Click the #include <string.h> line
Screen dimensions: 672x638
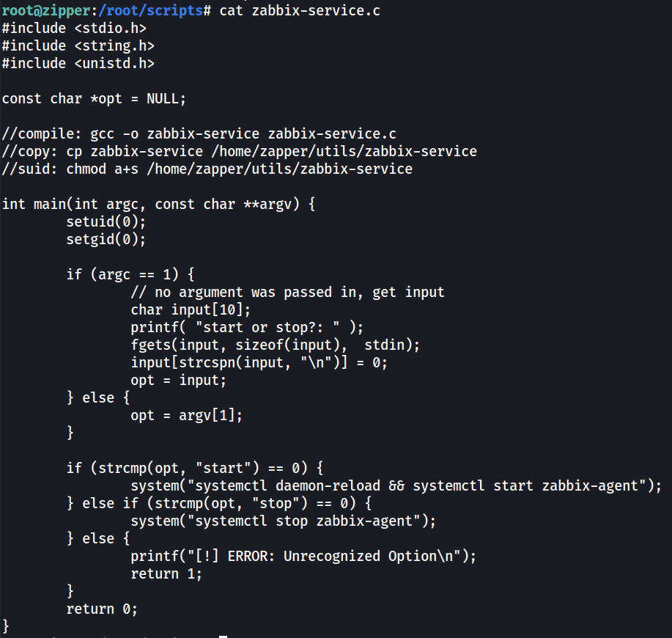pyautogui.click(x=78, y=46)
